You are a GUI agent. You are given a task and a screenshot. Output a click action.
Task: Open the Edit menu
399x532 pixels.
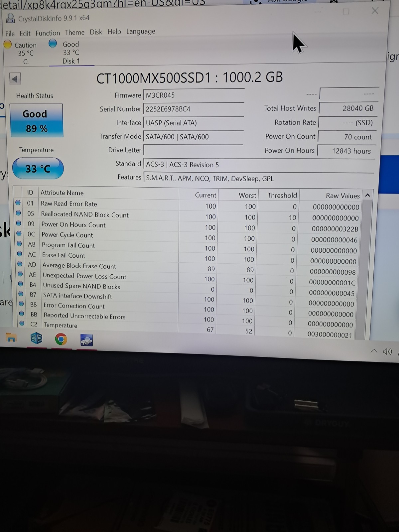(x=25, y=33)
